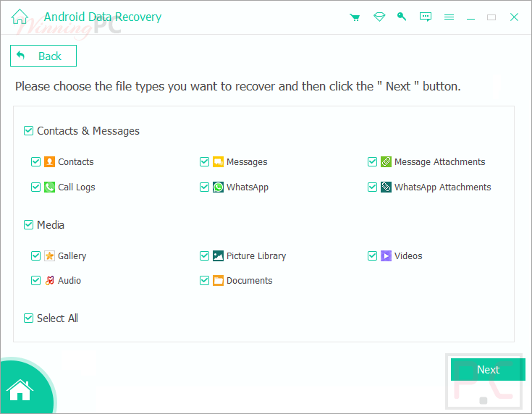
Task: Toggle the Audio checkbox
Action: point(35,280)
